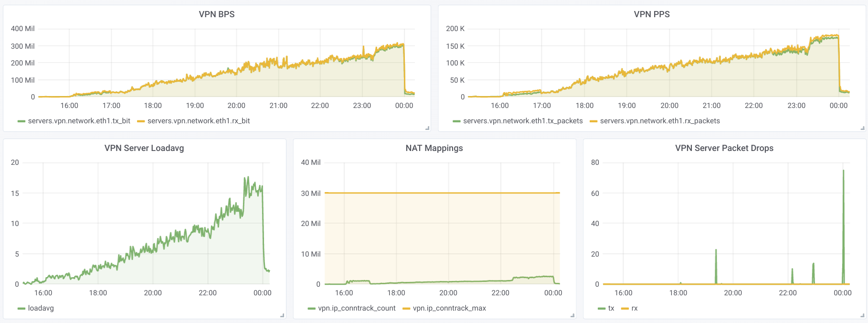Toggle the servers.vpn.network.eth1.rx_bit series label
868x323 pixels.
tap(199, 121)
